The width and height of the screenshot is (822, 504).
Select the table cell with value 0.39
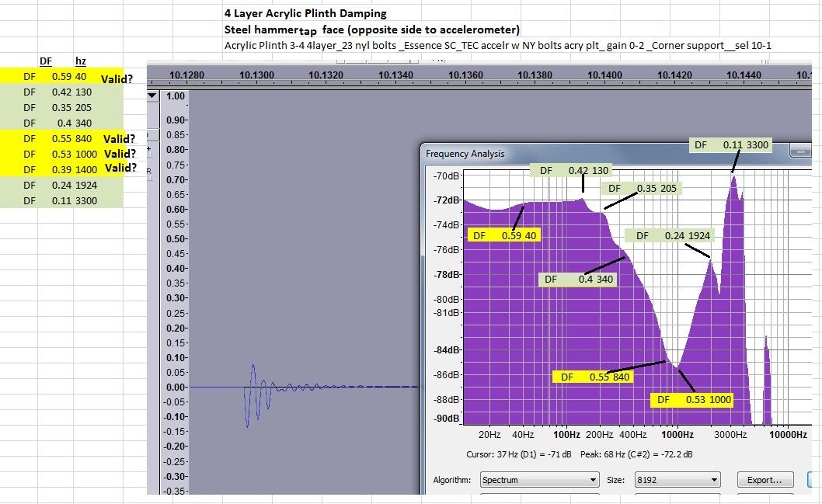(61, 170)
